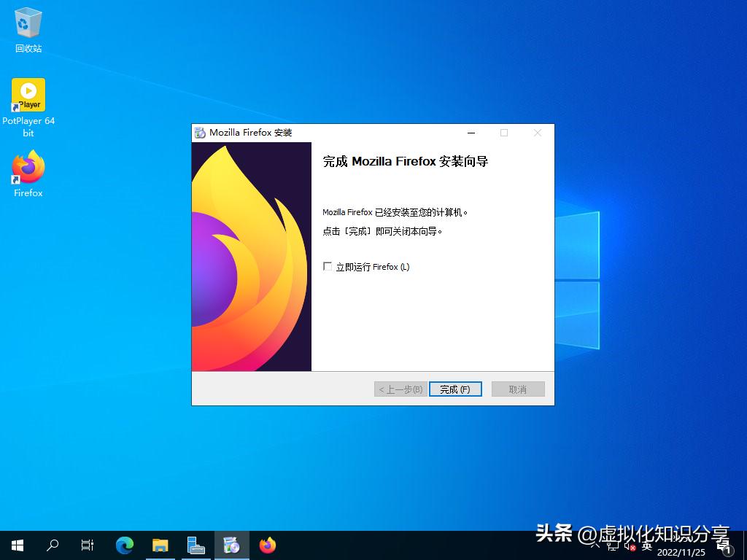Image resolution: width=747 pixels, height=560 pixels.
Task: Open the Windows Start menu
Action: click(16, 545)
